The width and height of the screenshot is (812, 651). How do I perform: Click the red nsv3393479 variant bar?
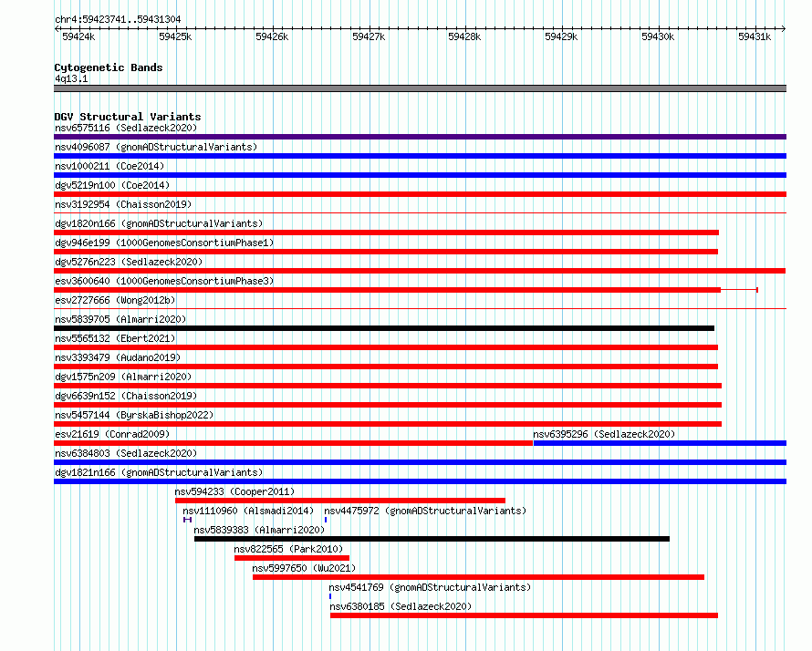click(x=386, y=367)
